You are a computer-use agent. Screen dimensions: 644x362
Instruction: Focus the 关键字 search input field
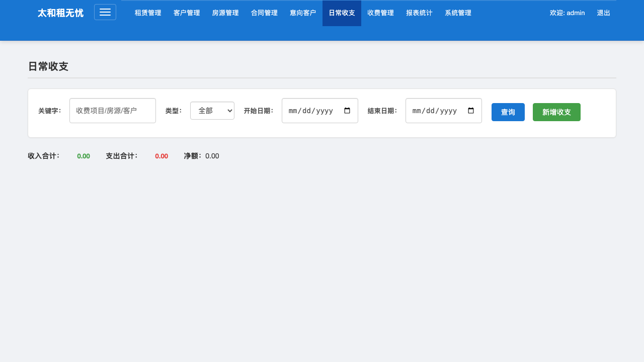(x=113, y=111)
